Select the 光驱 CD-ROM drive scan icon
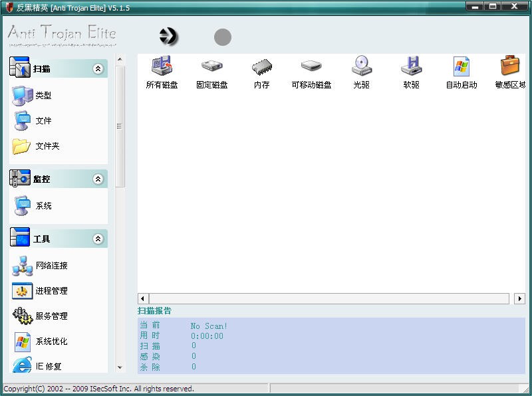This screenshot has width=532, height=396. 361,72
